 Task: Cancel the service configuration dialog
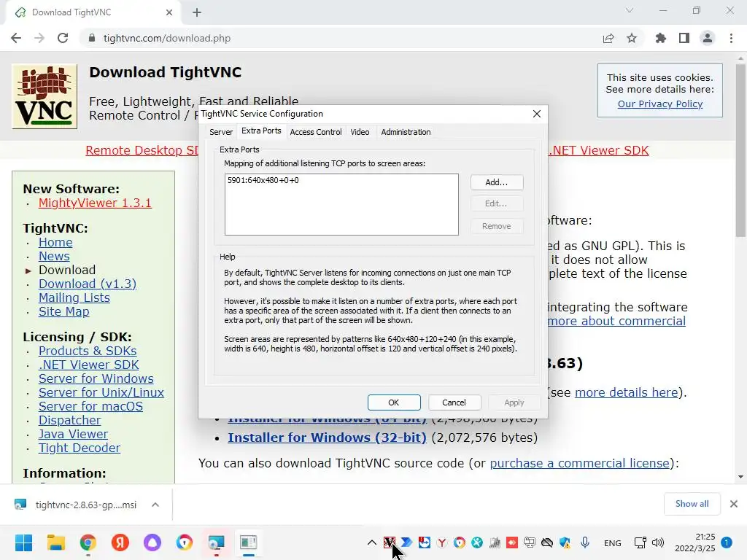tap(454, 402)
